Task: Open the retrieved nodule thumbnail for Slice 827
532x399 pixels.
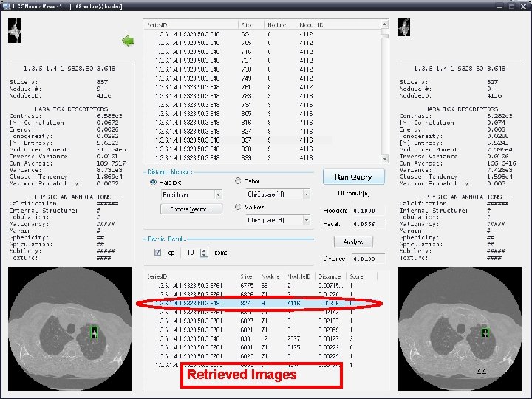Action: [404, 27]
